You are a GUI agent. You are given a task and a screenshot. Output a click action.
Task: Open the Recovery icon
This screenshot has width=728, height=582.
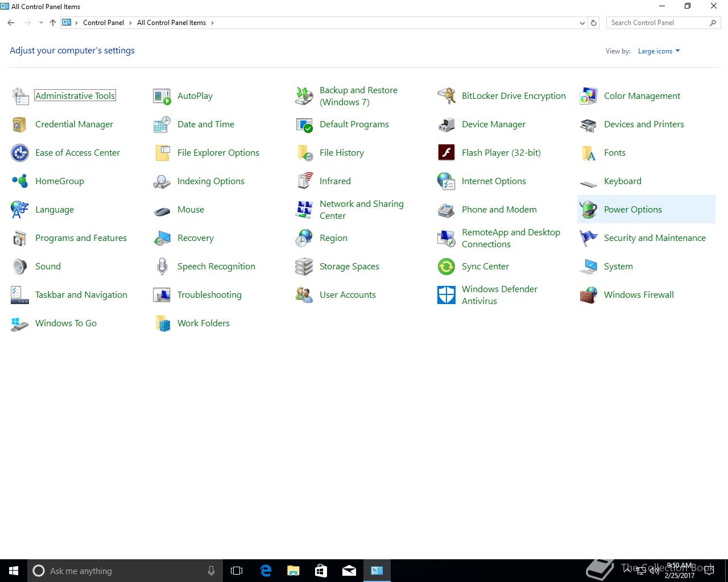162,238
